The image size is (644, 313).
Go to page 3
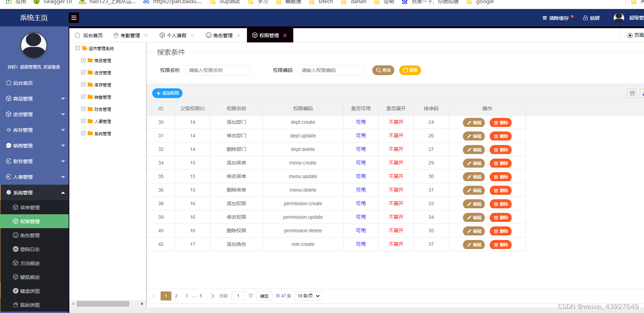tap(187, 296)
